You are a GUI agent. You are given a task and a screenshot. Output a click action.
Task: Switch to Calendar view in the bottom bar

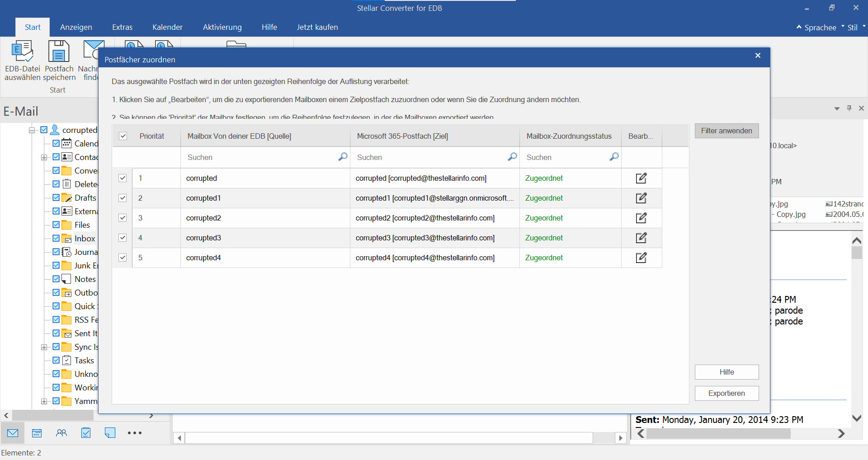click(37, 433)
